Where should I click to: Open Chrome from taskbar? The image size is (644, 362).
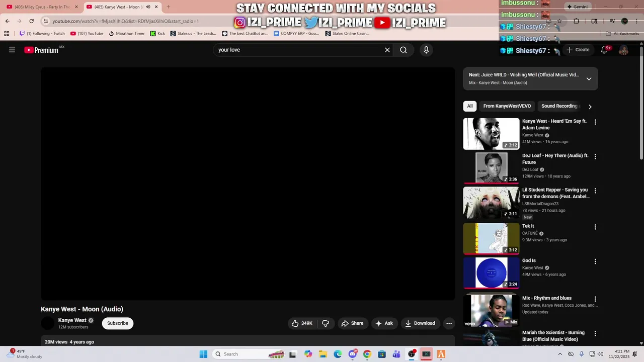tap(367, 354)
